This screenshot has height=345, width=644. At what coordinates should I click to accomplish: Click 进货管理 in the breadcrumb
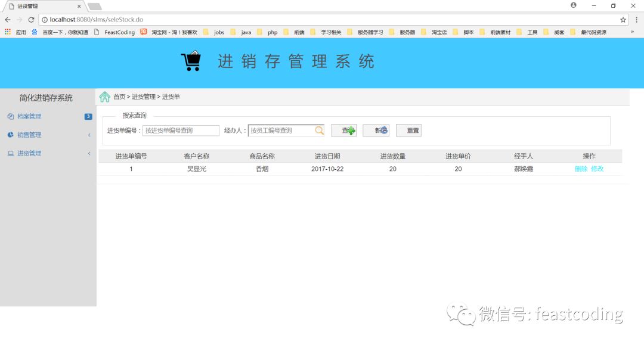[x=143, y=97]
